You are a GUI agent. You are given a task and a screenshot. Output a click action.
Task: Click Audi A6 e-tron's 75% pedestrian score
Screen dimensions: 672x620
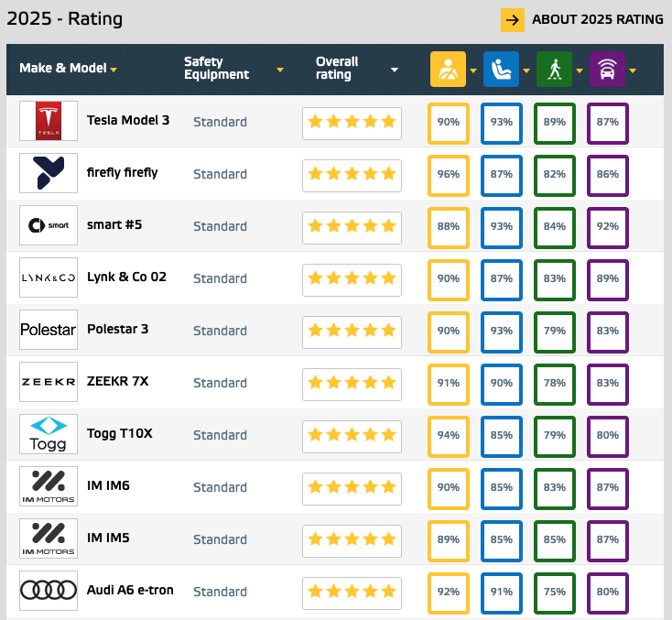tap(555, 593)
